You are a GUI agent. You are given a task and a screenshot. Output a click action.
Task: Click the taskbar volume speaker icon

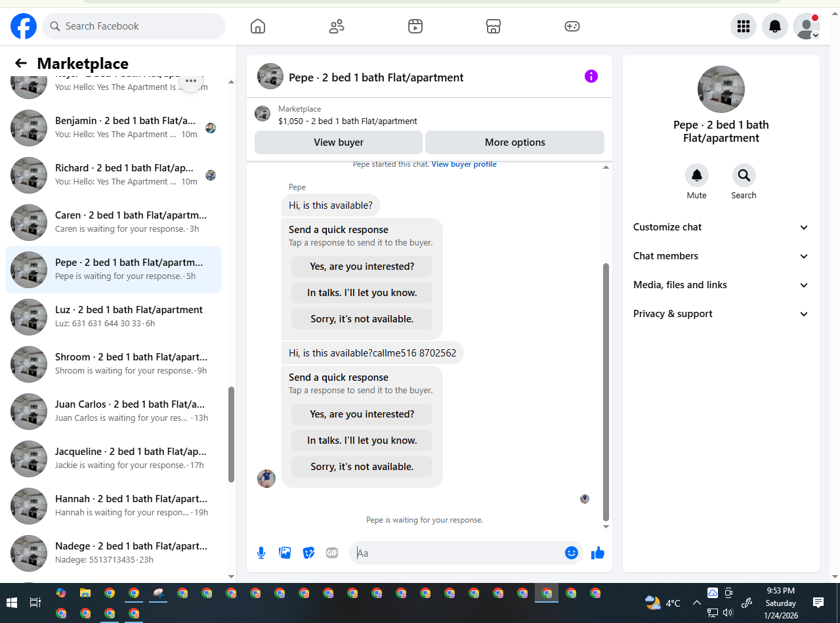click(x=728, y=612)
